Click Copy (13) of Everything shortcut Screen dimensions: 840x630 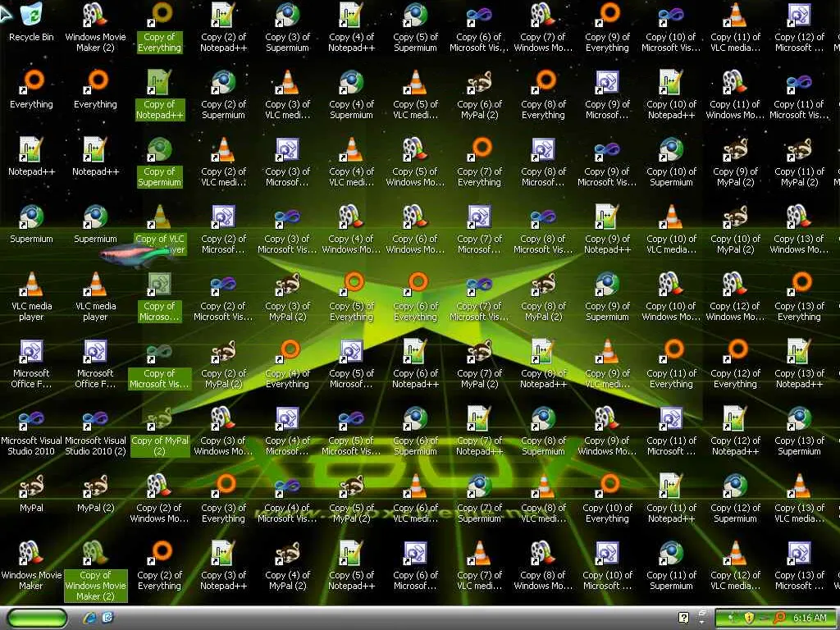tap(799, 295)
